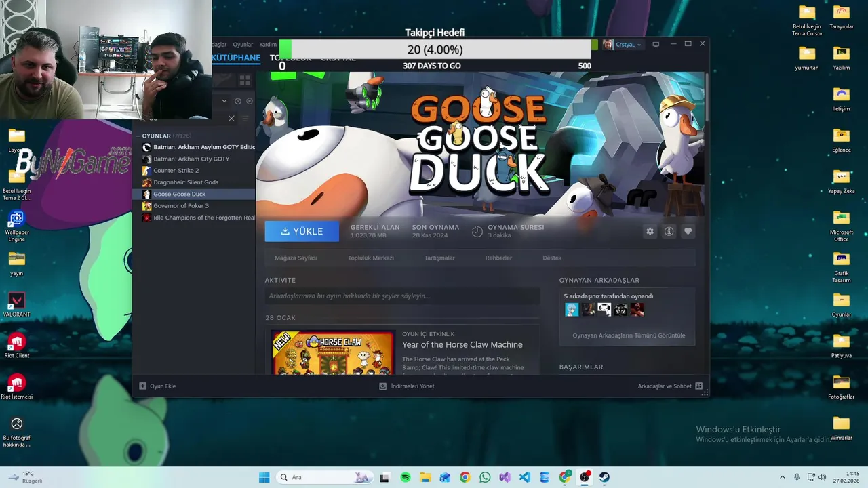Screen dimensions: 868x488
Task: Switch Steam library to grid view icon
Action: click(x=245, y=80)
